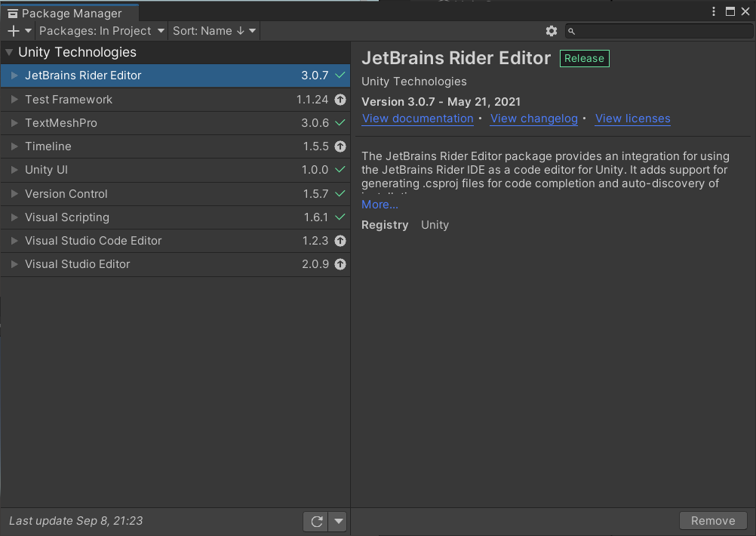Click the Release tag badge
The width and height of the screenshot is (756, 536).
(585, 58)
